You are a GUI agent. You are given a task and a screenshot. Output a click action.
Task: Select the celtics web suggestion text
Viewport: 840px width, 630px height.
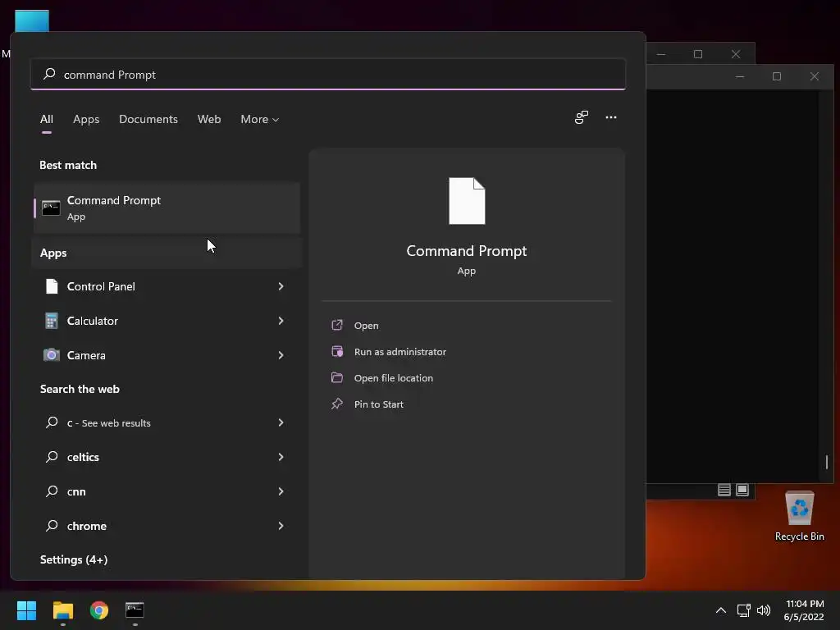(x=83, y=457)
